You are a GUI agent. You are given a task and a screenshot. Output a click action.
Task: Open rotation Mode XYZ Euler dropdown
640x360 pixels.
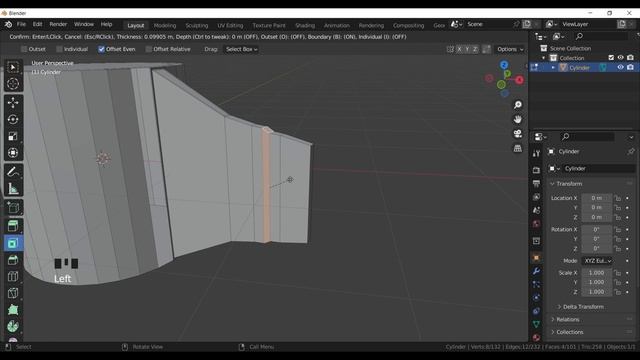[597, 260]
